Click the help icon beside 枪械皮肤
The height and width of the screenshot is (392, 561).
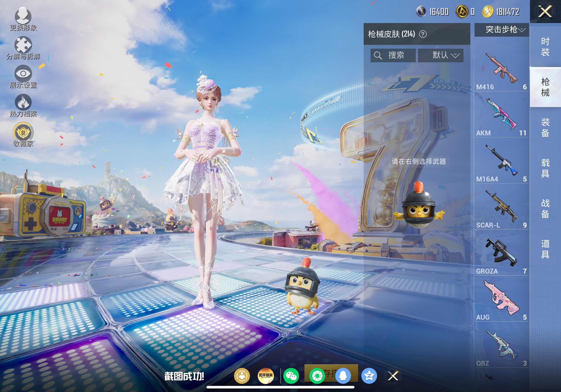click(x=423, y=34)
